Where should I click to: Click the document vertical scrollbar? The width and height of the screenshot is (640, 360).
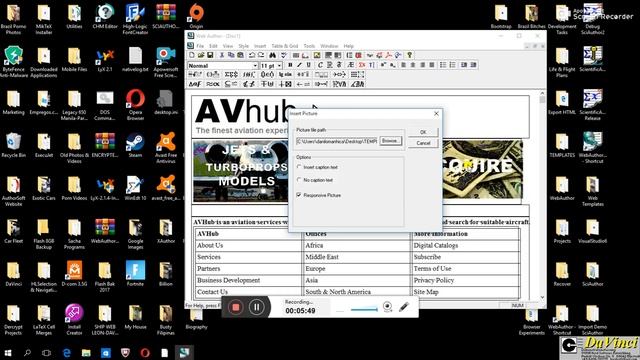(542, 196)
